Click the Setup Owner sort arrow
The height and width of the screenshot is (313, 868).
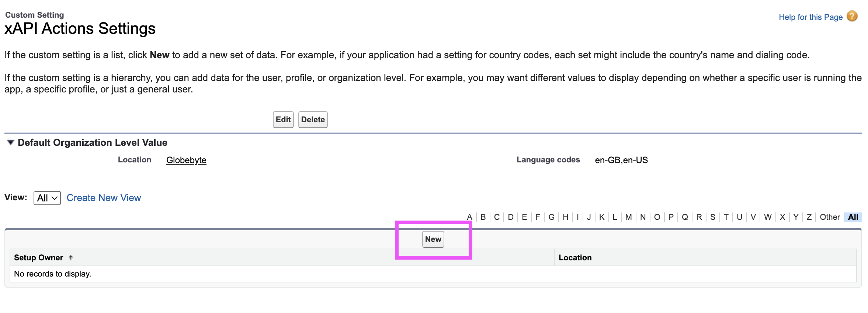(71, 258)
